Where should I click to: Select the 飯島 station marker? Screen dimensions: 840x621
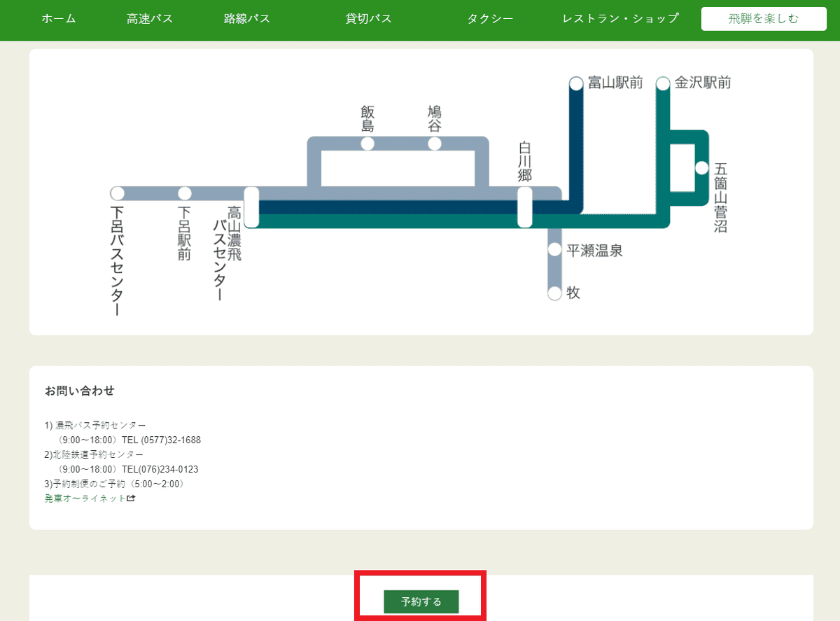coord(367,144)
